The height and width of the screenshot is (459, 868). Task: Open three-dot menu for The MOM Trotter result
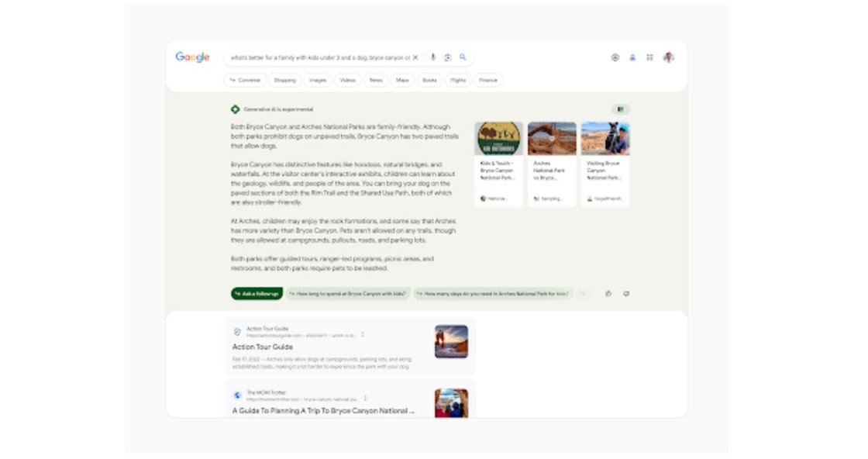coord(365,398)
